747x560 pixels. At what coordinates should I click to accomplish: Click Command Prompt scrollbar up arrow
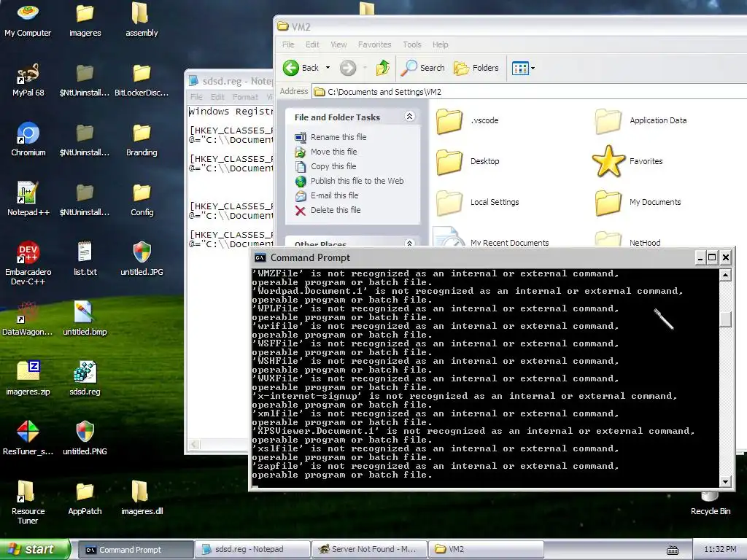[725, 275]
